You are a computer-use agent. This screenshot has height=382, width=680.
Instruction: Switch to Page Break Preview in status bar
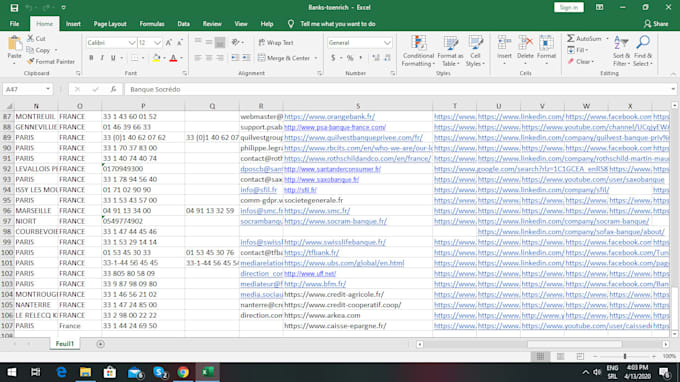(580, 356)
